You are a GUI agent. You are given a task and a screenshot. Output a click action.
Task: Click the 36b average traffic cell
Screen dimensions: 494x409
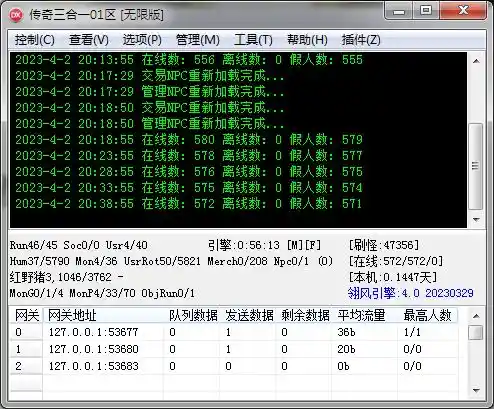pos(346,332)
